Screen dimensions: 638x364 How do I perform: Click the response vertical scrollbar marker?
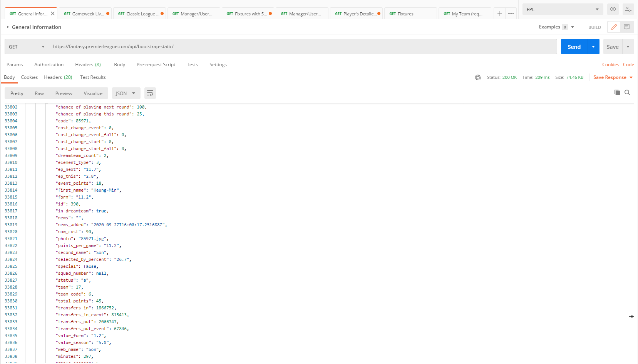(x=631, y=316)
